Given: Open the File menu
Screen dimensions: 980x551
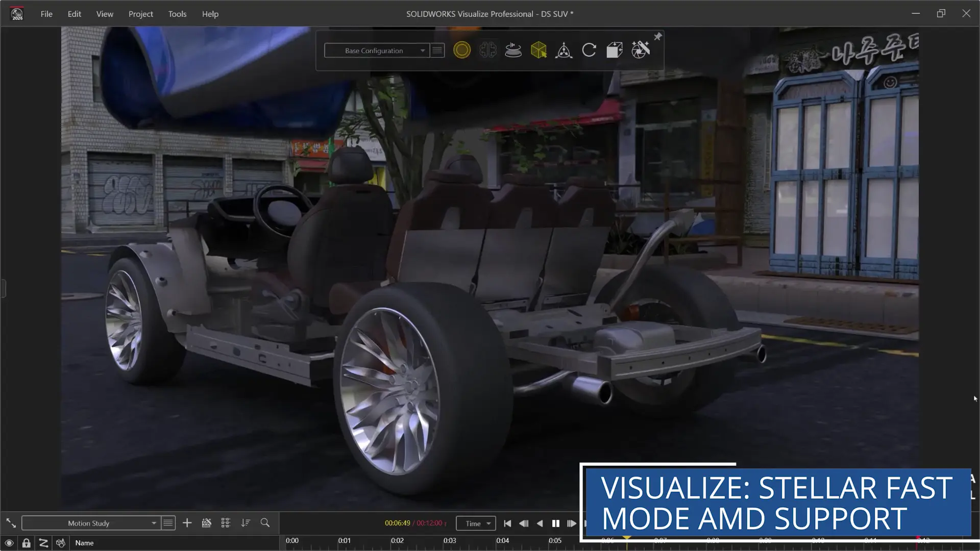Looking at the screenshot, I should [x=46, y=14].
